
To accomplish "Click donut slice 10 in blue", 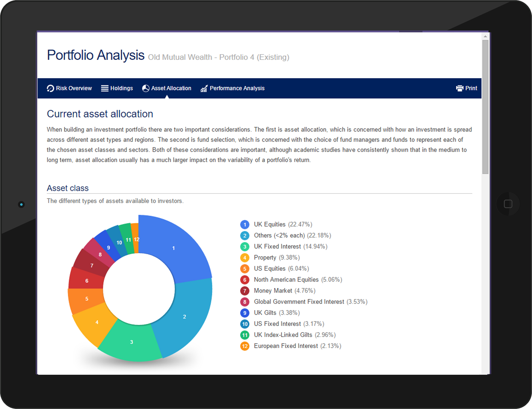I will 119,242.
